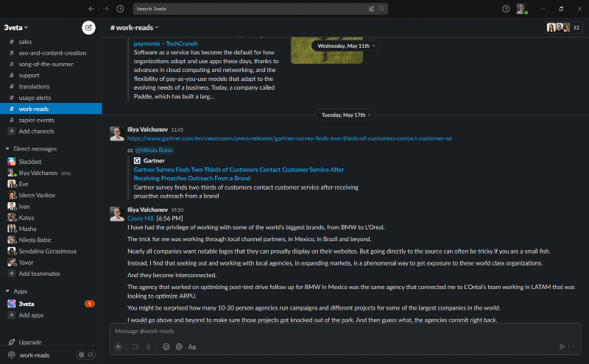Focus the Message #work-reads input

(345, 332)
